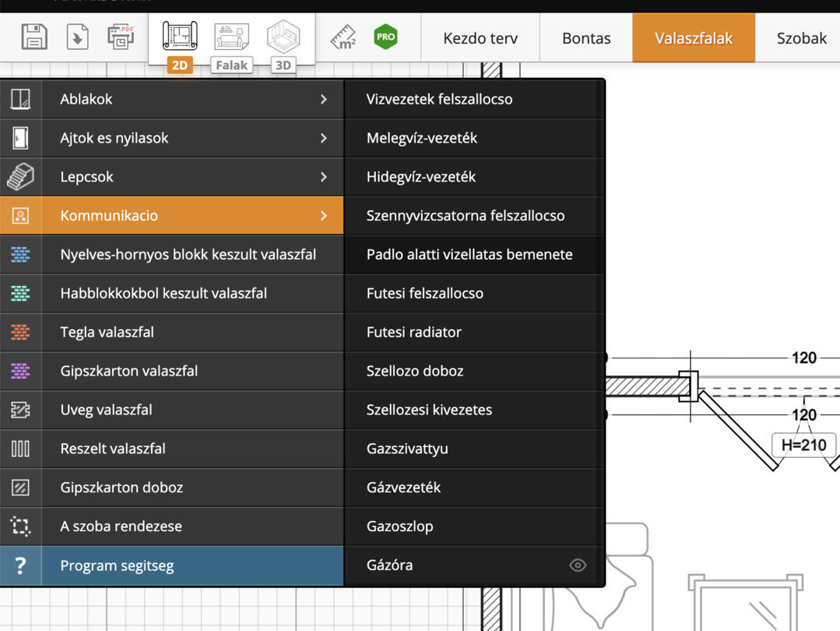Click the teal foam block wall icon
Image resolution: width=840 pixels, height=631 pixels.
point(20,293)
